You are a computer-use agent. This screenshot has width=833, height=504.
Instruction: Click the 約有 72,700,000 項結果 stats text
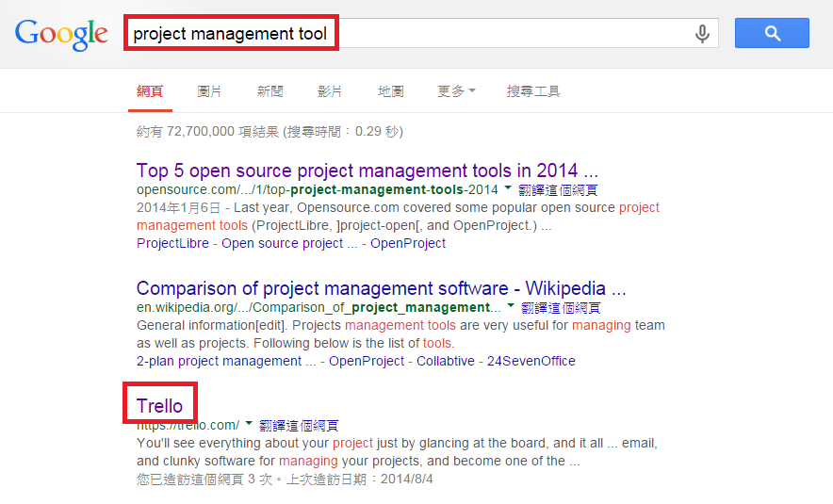tap(269, 131)
